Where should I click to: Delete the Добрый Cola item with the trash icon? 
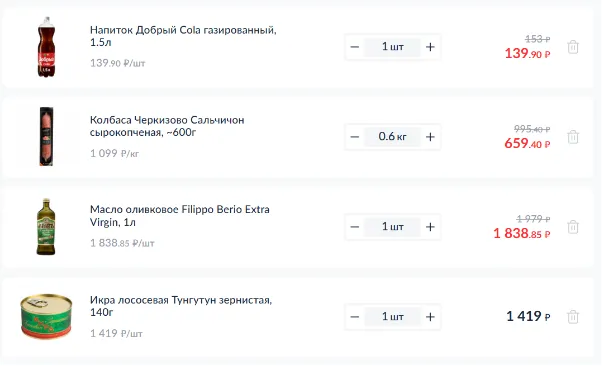(573, 47)
